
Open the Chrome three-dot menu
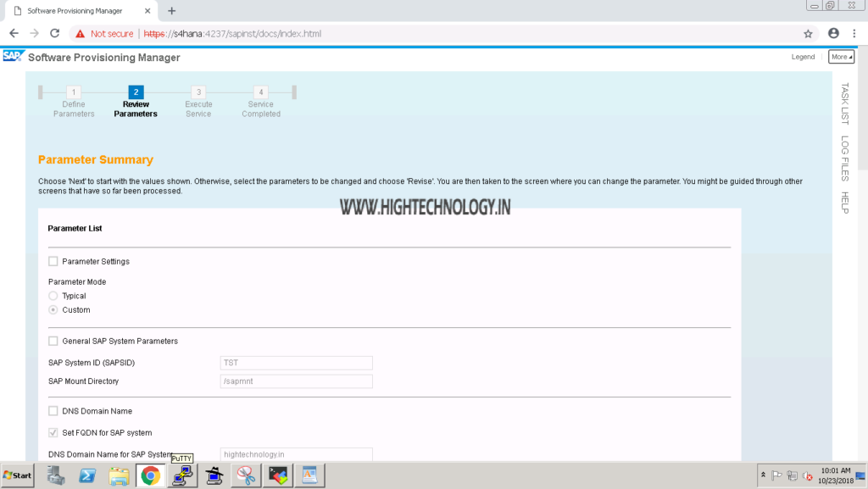pyautogui.click(x=854, y=34)
